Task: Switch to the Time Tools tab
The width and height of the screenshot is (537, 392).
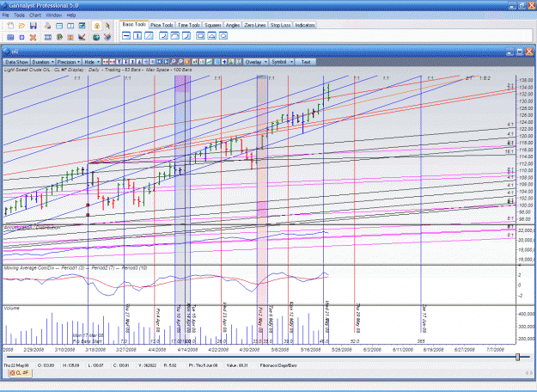Action: [x=189, y=25]
